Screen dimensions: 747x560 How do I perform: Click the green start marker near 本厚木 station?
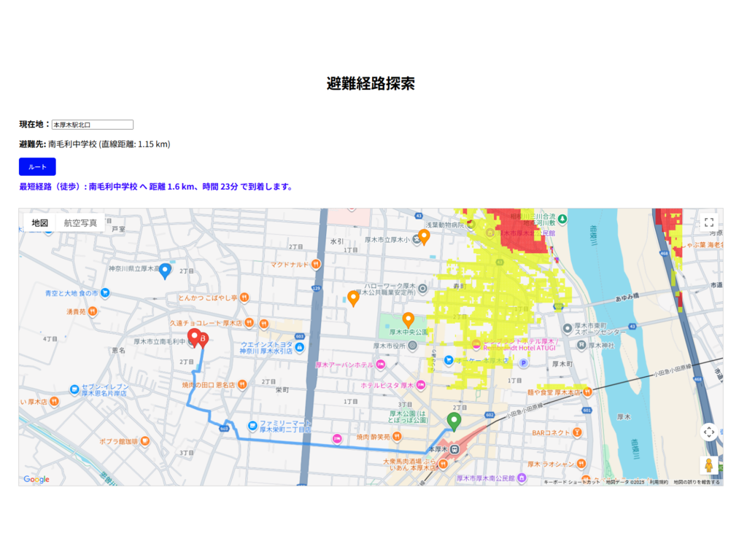(x=454, y=421)
